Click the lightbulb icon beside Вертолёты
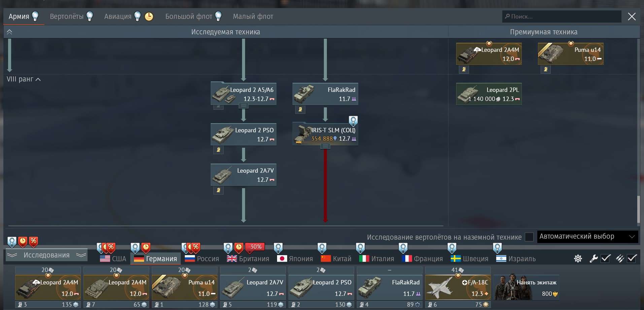The image size is (644, 310). click(90, 16)
